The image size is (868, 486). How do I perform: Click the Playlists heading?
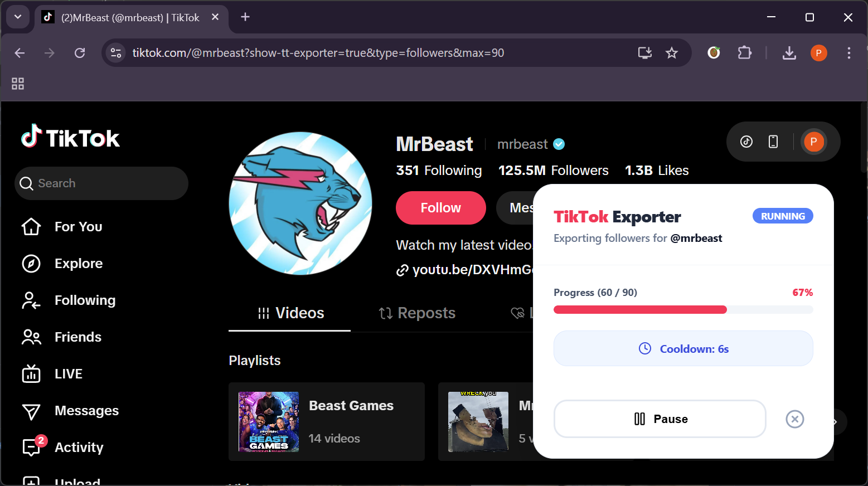[255, 361]
